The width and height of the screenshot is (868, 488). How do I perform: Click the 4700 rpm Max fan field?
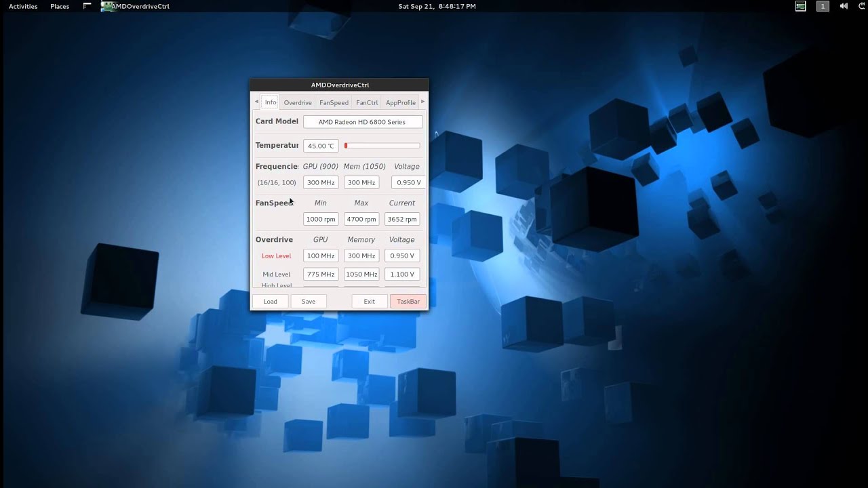(x=361, y=219)
